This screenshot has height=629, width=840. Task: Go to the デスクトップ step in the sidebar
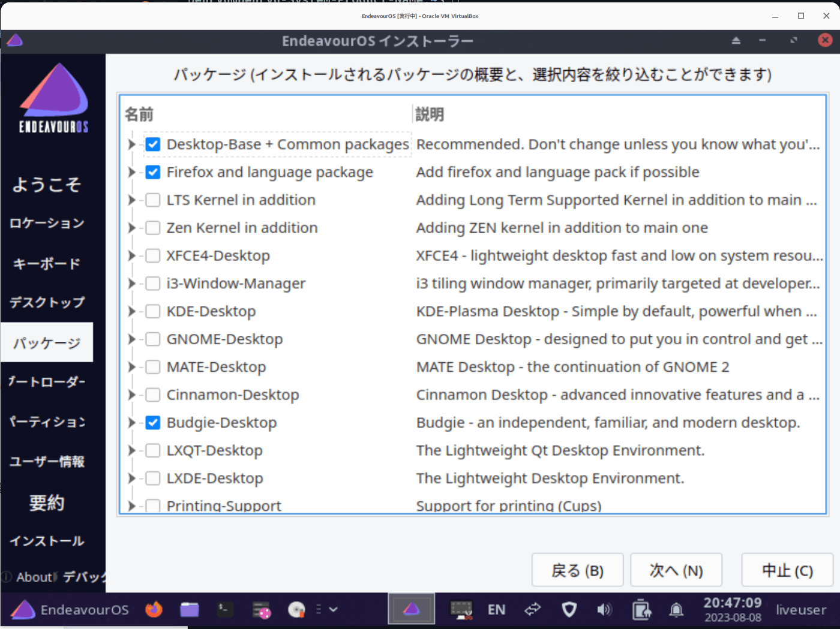point(47,302)
